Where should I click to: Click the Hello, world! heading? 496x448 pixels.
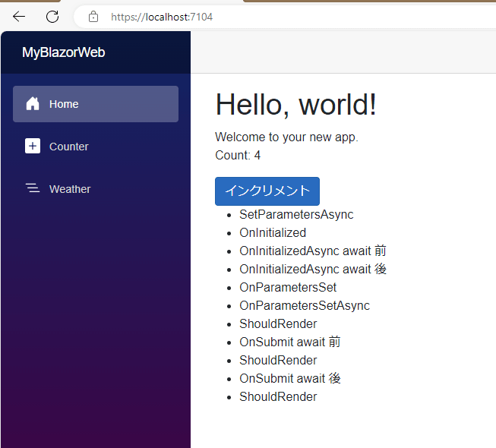coord(295,105)
